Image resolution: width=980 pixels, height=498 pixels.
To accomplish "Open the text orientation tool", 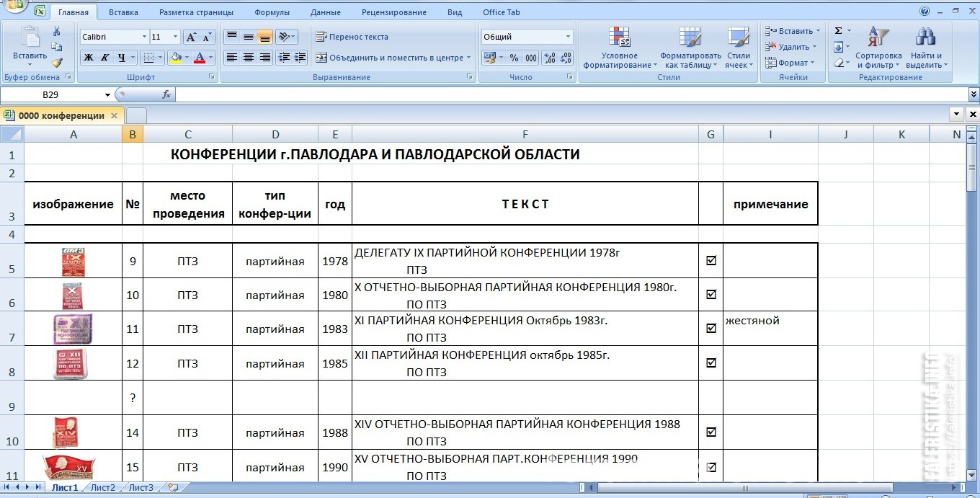I will tap(286, 37).
